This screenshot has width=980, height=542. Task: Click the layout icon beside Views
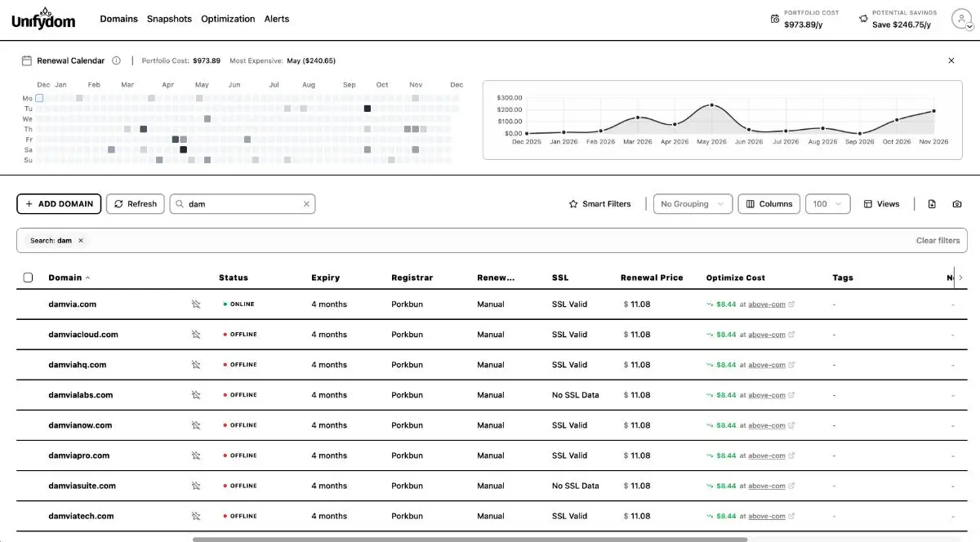867,203
